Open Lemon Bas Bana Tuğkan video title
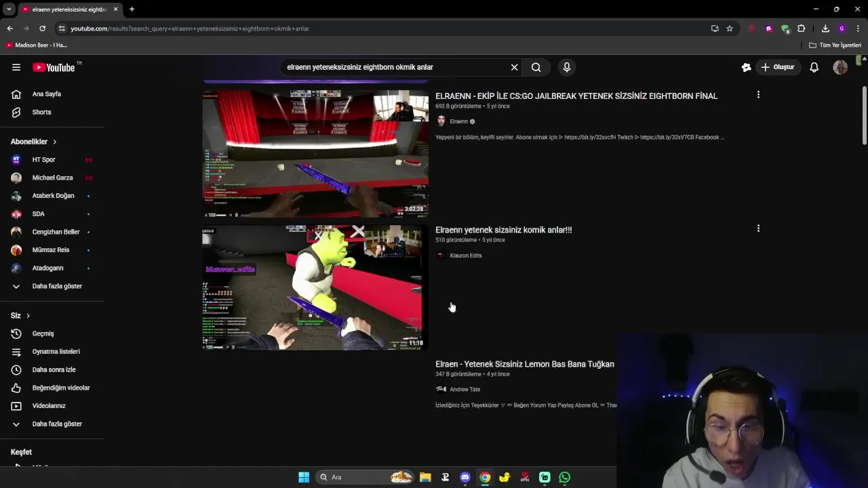 [x=525, y=365]
